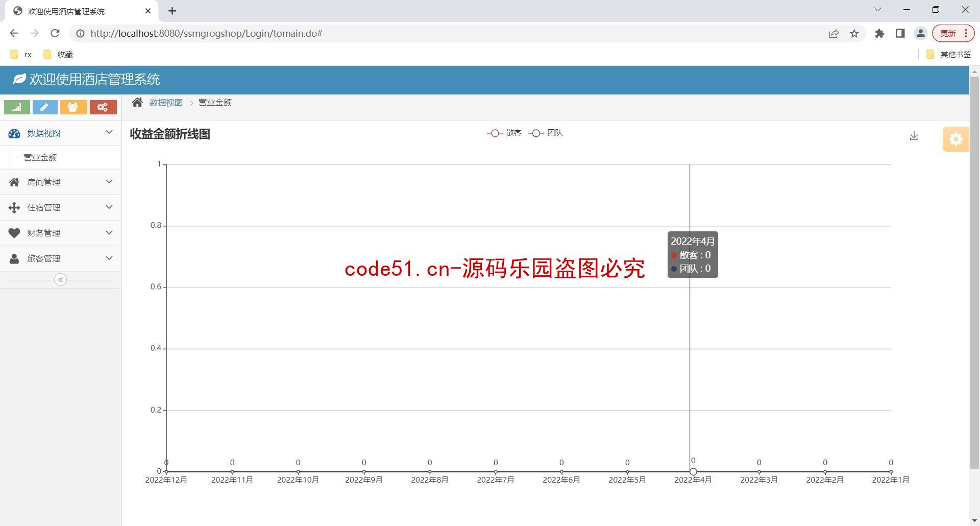Click the heart icon beside 财务管理

tap(14, 233)
